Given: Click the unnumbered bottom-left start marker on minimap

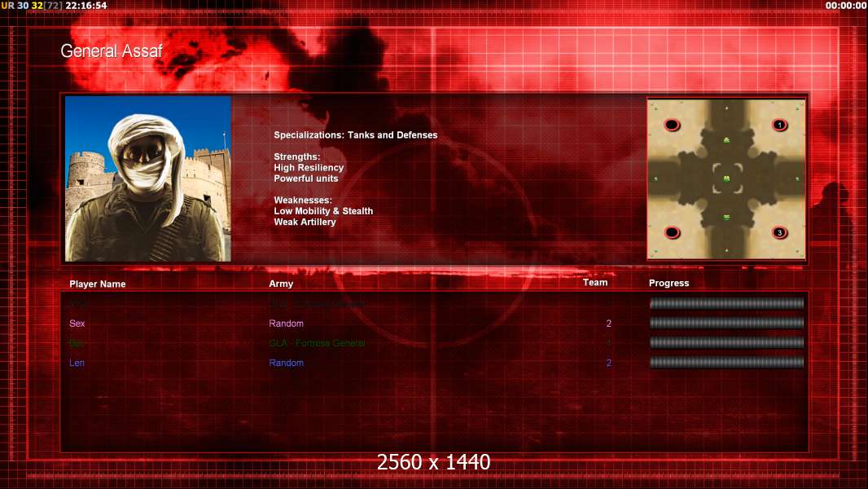Looking at the screenshot, I should (x=672, y=232).
